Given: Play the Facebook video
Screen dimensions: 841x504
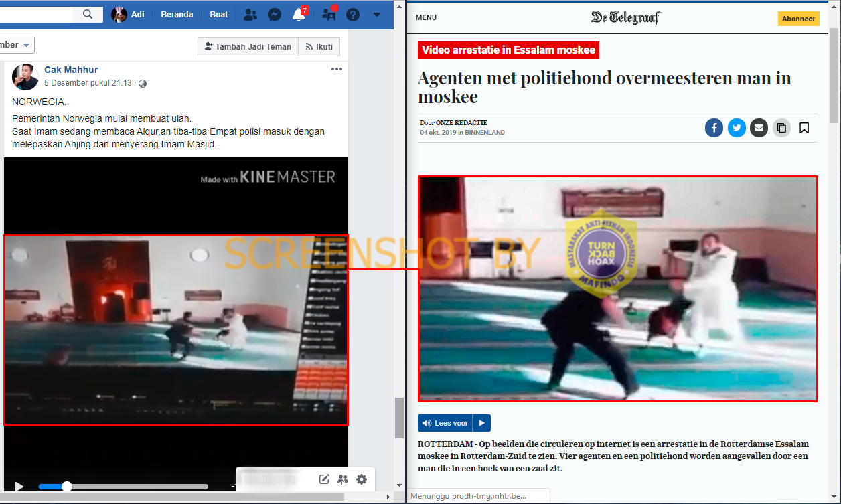Looking at the screenshot, I should pos(19,487).
